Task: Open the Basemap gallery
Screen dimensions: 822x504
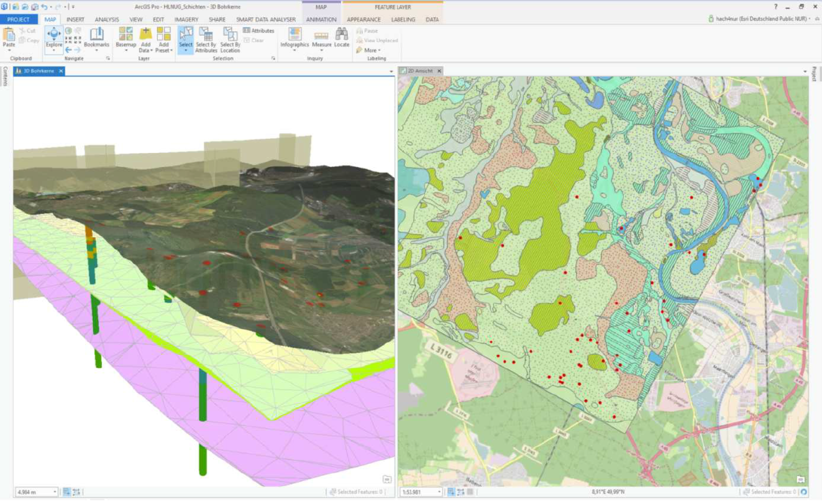Action: click(126, 39)
